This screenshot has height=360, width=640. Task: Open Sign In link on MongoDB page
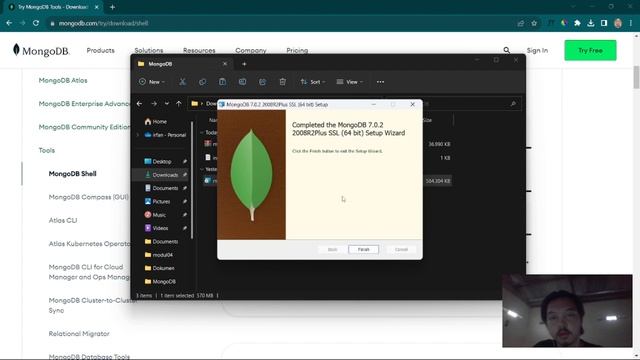click(x=537, y=51)
